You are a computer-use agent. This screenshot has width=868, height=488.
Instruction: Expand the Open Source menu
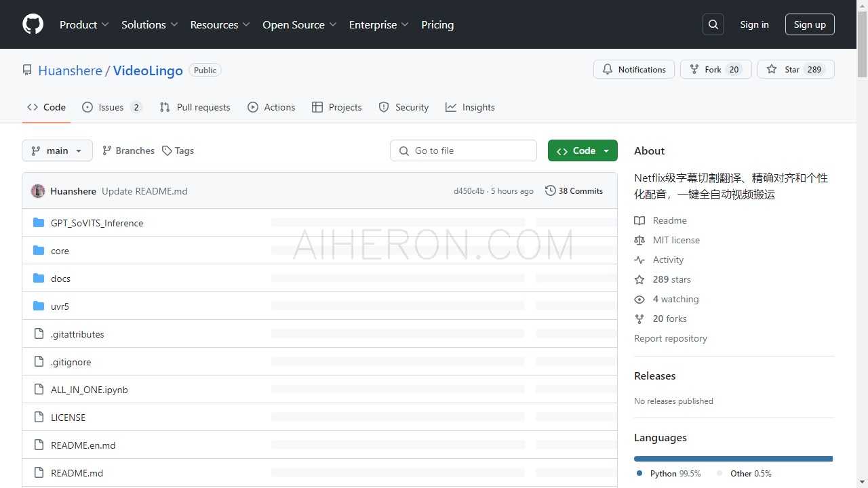click(x=299, y=24)
